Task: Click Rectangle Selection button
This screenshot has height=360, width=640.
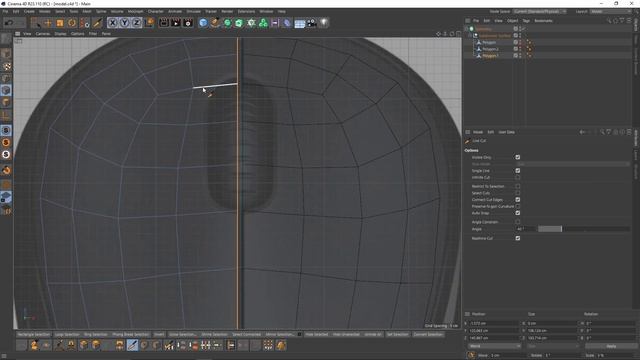Action: coord(33,334)
